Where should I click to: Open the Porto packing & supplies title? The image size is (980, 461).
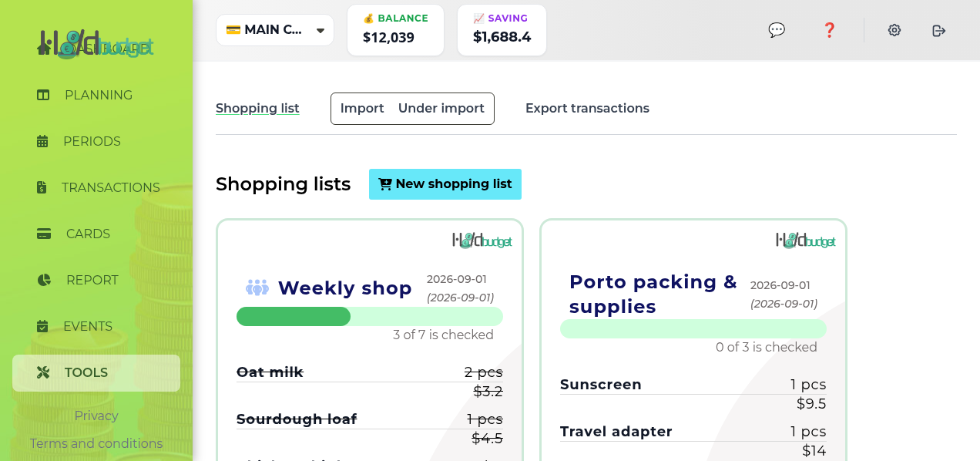(653, 294)
